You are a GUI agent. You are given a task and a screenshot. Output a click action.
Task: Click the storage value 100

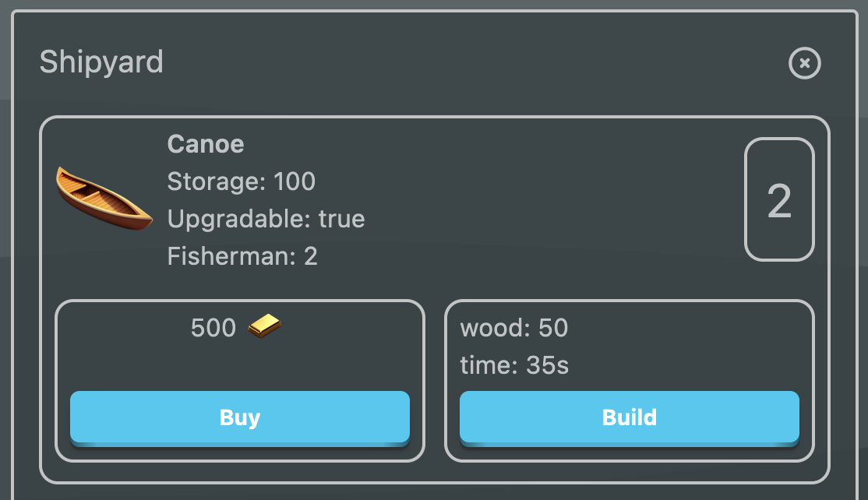pos(295,181)
